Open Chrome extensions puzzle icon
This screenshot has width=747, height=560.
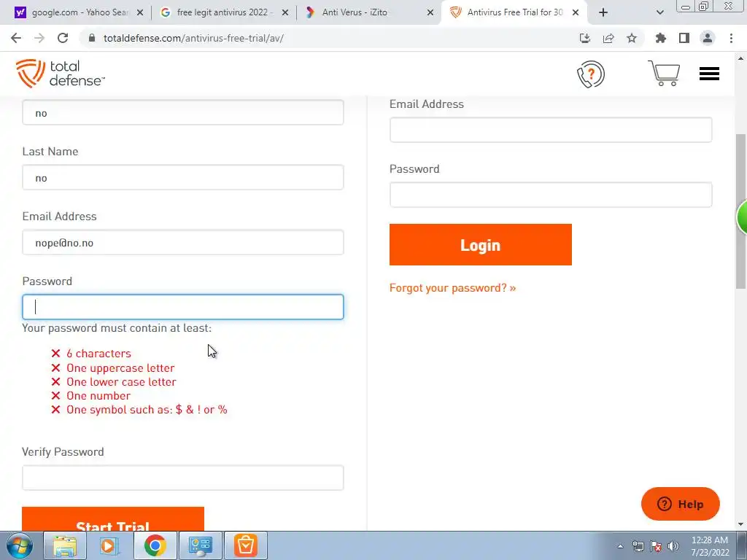(x=660, y=38)
